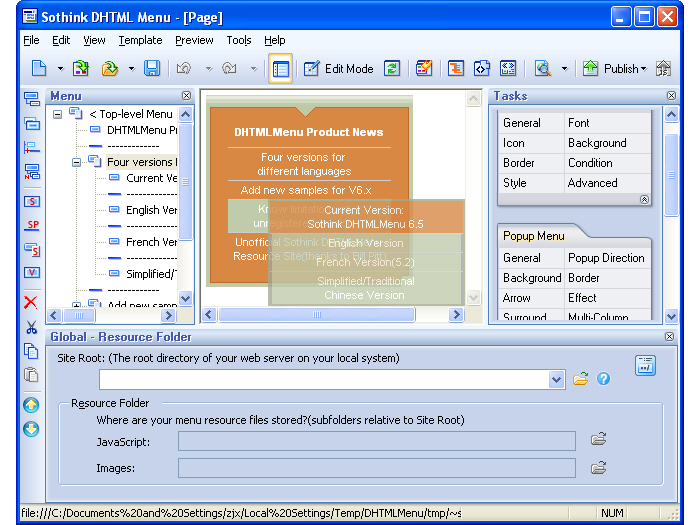The image size is (700, 525).
Task: Collapse the Top-level Menu tree node
Action: (x=57, y=114)
